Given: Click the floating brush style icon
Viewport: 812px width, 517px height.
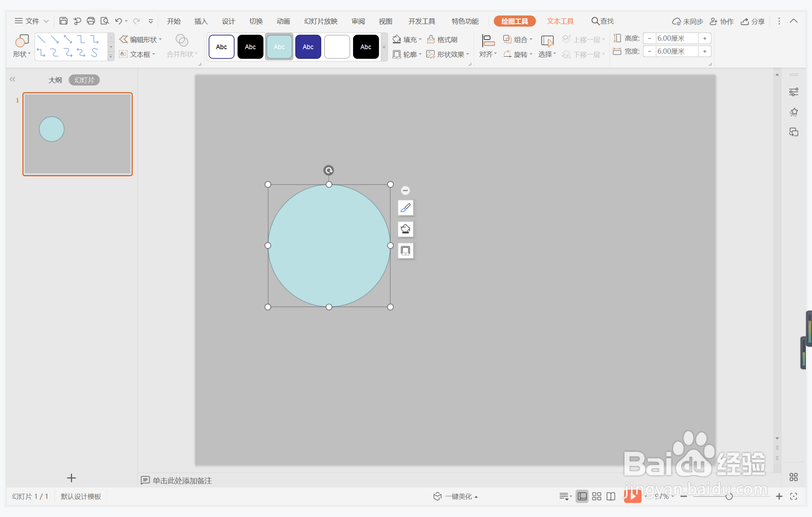Looking at the screenshot, I should (x=405, y=208).
